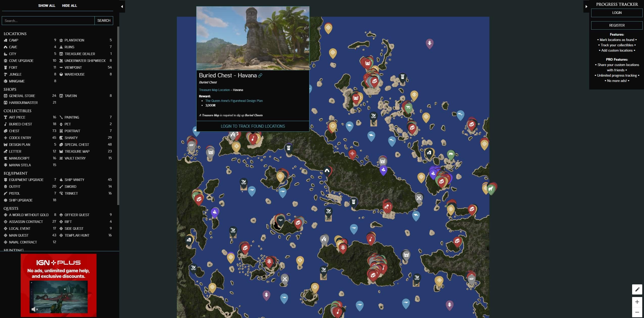This screenshot has width=644, height=318.
Task: Collapse the left sidebar with arrow
Action: [x=122, y=7]
